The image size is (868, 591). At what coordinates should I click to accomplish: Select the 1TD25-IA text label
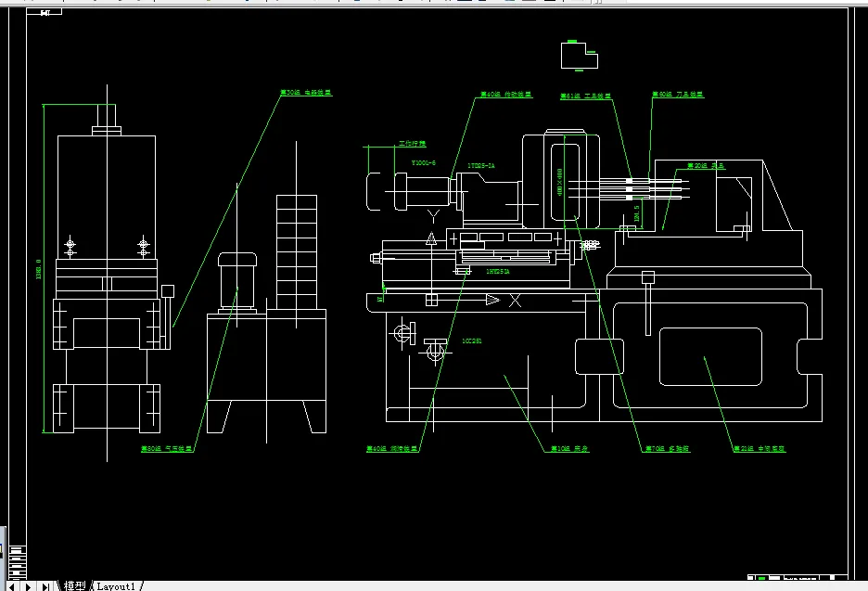pyautogui.click(x=481, y=166)
